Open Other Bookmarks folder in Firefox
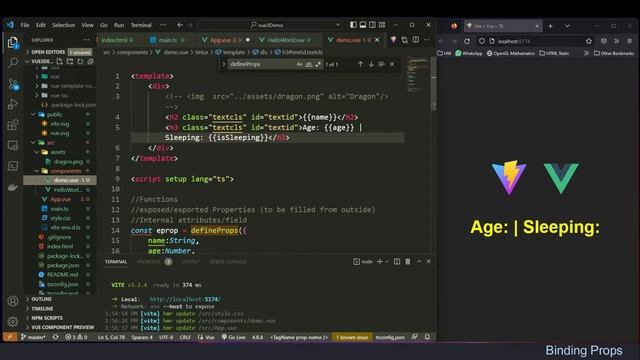640x360 pixels. click(614, 53)
